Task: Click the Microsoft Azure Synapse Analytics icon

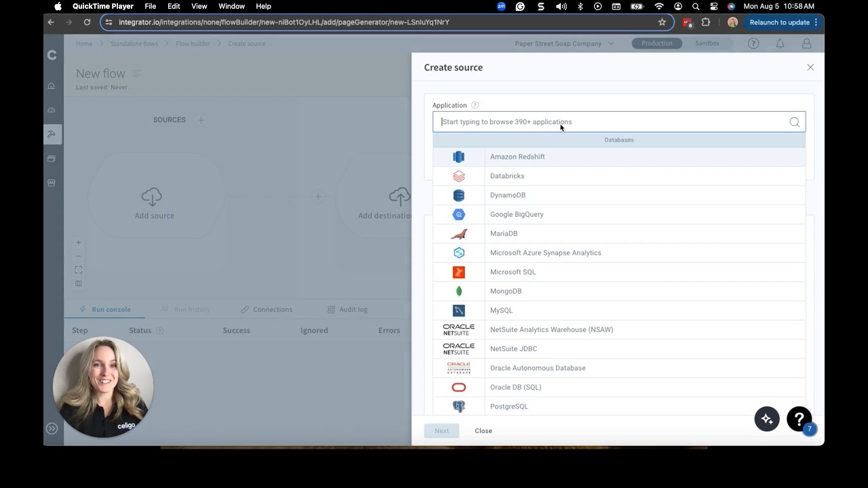Action: [458, 253]
